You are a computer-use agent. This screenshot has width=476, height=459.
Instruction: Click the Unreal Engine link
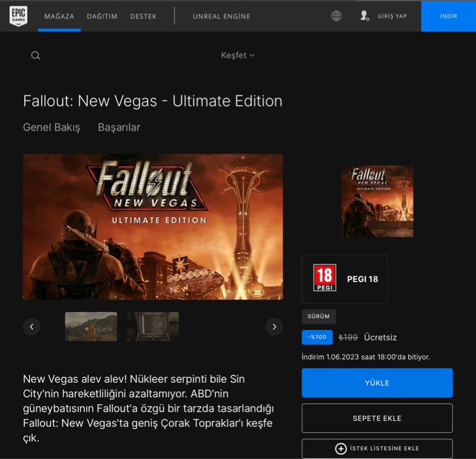coord(221,16)
